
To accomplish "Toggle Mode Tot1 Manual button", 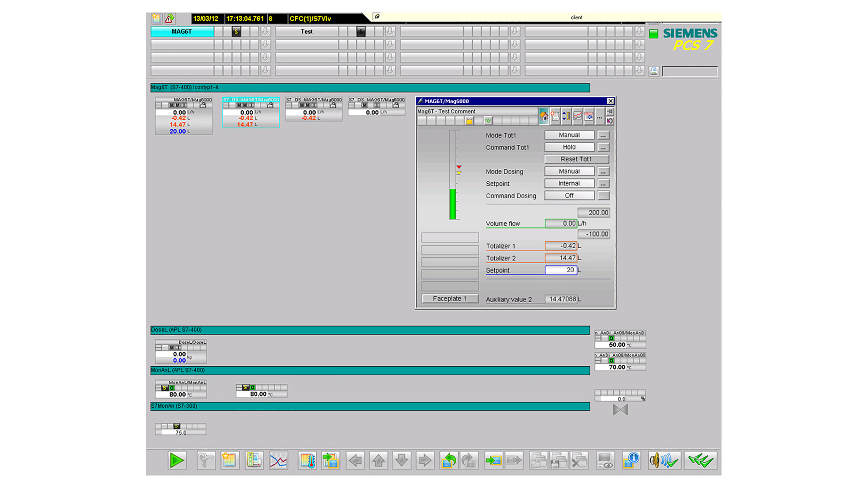I will pyautogui.click(x=569, y=135).
